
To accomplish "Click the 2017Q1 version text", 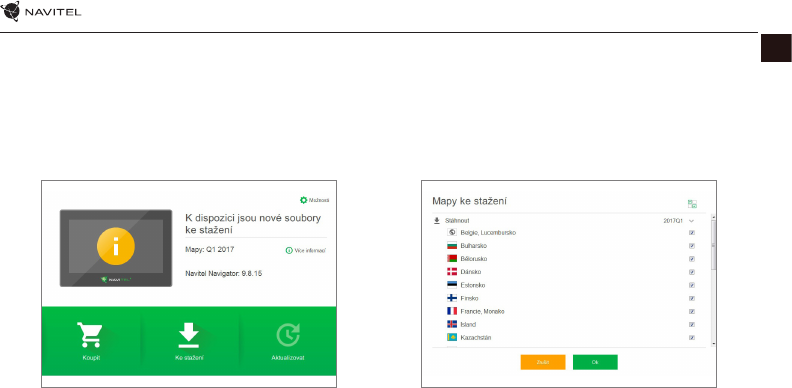I will (x=673, y=221).
